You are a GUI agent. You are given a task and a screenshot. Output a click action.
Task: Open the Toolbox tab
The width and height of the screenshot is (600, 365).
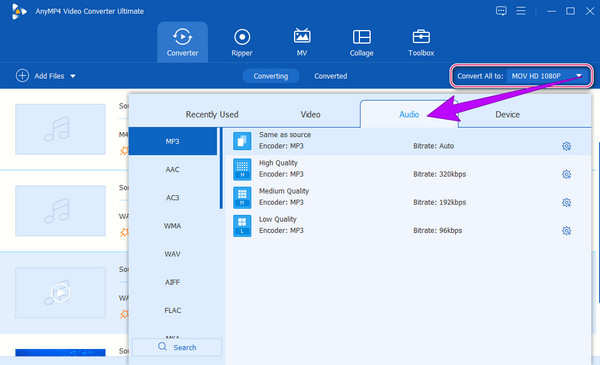421,42
